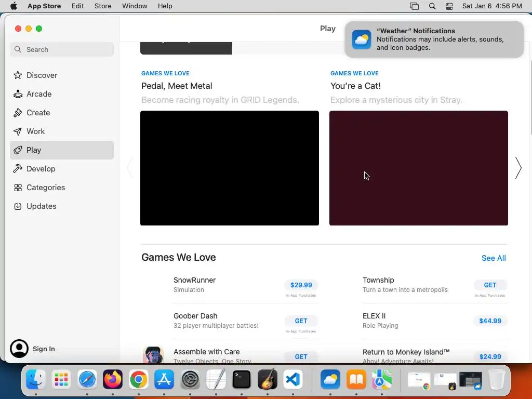Screen dimensions: 532x399
Task: Open Arcade joystick icon in sidebar
Action: click(18, 94)
